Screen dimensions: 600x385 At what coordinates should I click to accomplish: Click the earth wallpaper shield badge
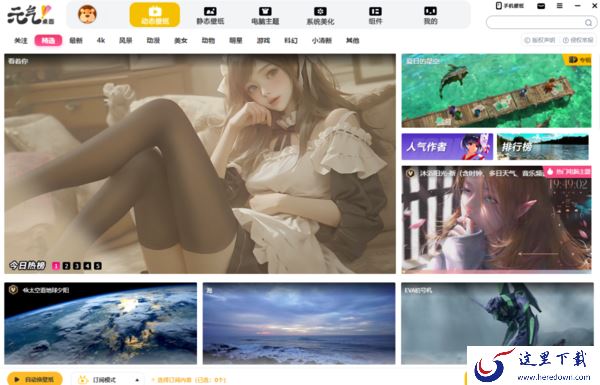[13, 290]
